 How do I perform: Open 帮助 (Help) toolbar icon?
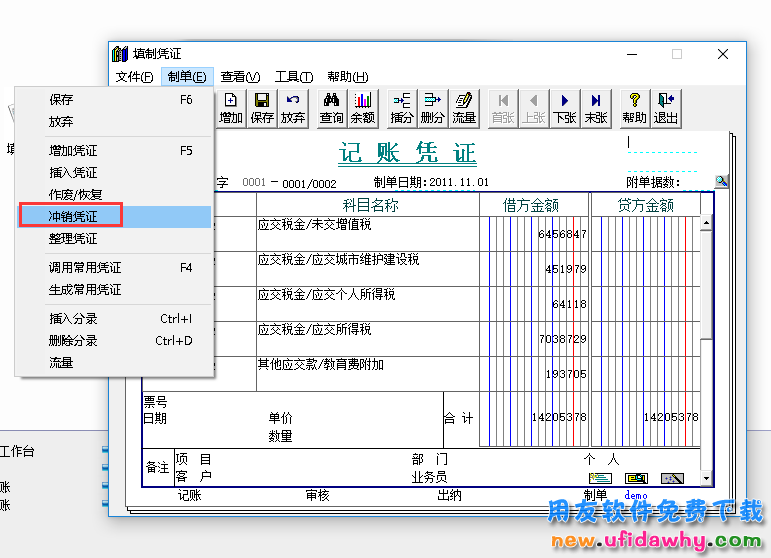[x=634, y=108]
